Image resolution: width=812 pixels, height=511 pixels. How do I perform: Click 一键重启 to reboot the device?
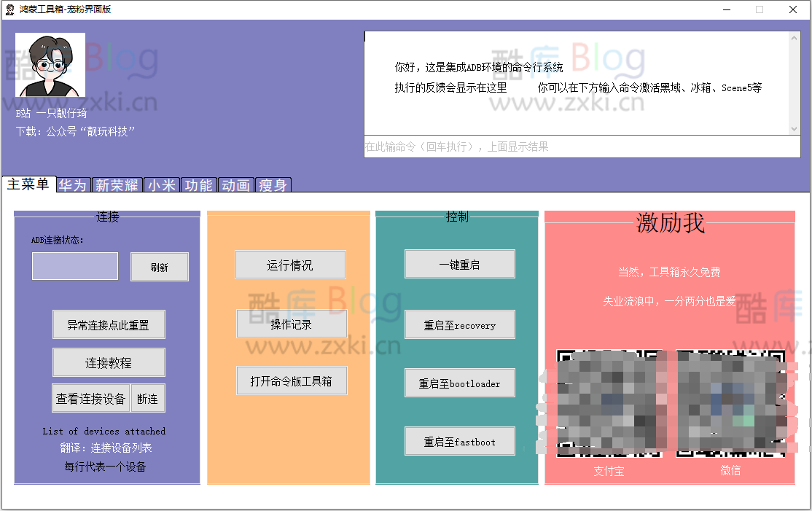coord(459,264)
